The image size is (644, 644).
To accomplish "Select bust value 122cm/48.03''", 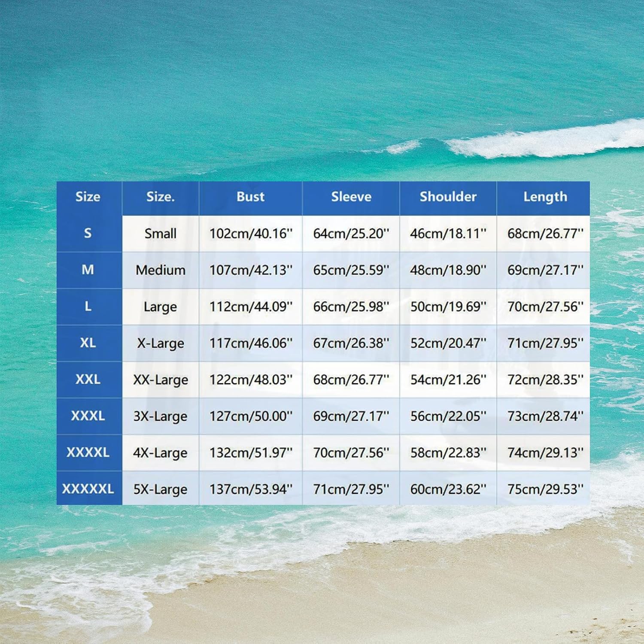I will tap(251, 380).
